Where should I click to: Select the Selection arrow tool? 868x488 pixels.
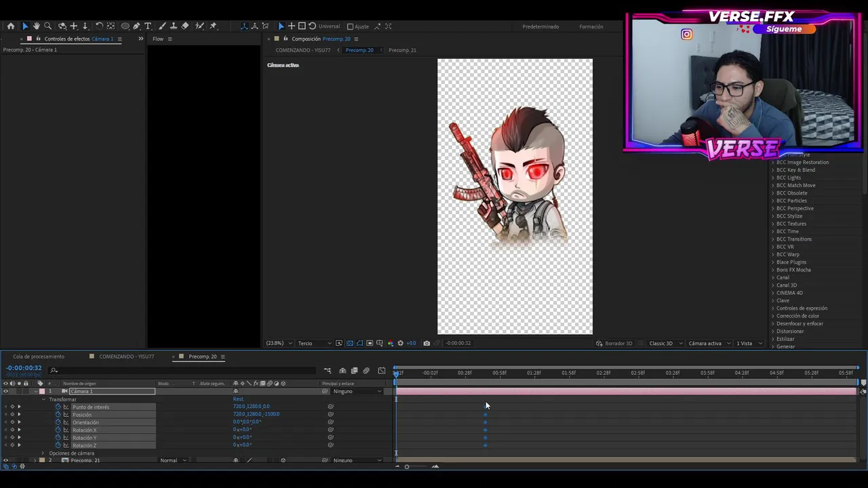pos(25,26)
